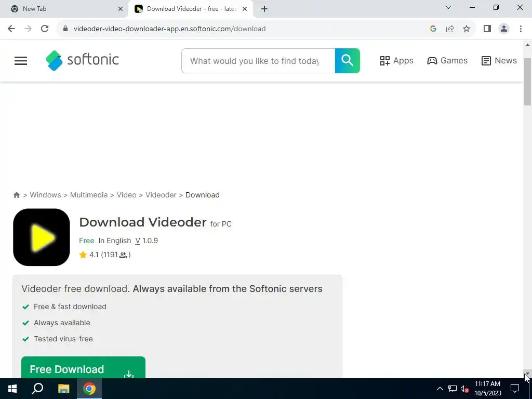The image size is (532, 399).
Task: Close the New Tab tab
Action: [x=121, y=9]
